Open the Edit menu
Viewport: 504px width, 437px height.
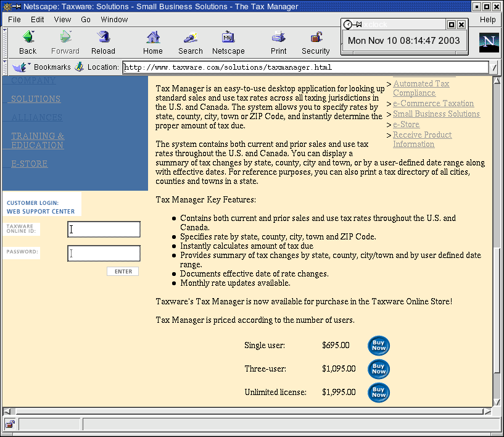click(x=37, y=20)
